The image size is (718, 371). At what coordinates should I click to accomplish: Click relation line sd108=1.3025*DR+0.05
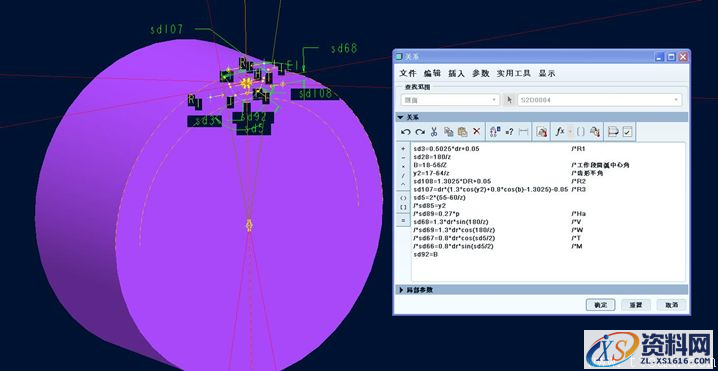[x=452, y=181]
